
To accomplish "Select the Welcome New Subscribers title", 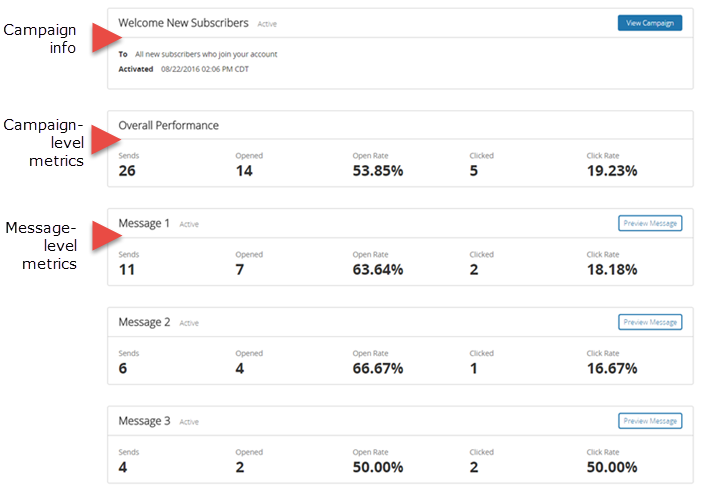I will (184, 21).
